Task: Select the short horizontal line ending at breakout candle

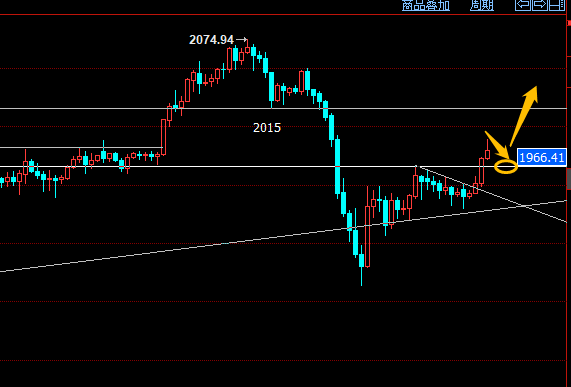Action: coord(81,147)
